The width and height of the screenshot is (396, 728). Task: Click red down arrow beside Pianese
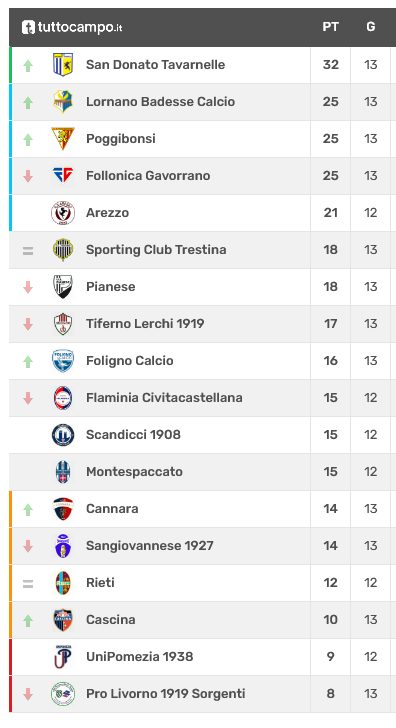[x=28, y=287]
